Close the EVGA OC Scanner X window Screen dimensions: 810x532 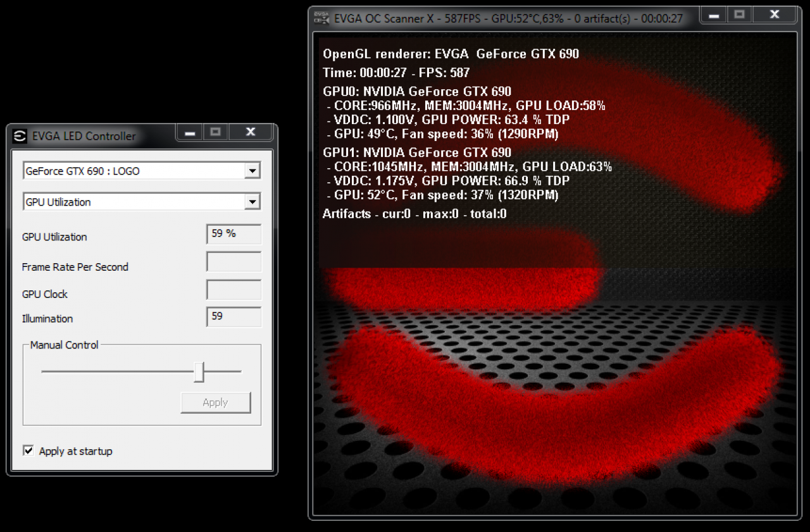pos(775,14)
